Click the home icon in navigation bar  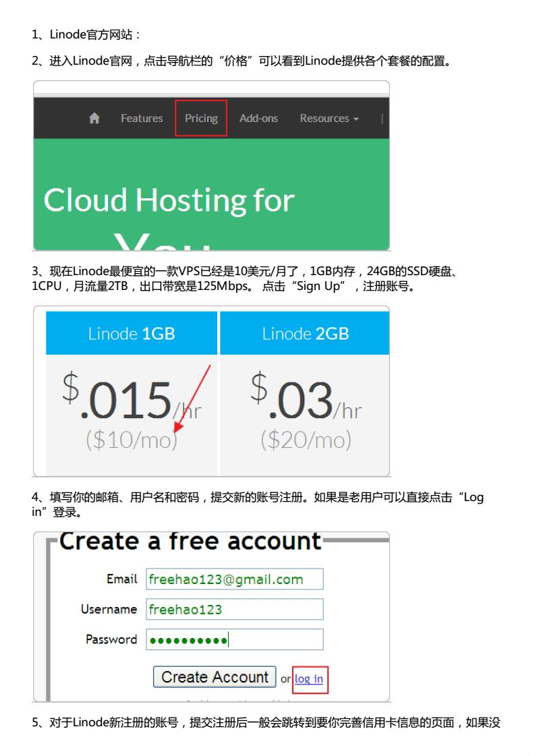tap(94, 118)
